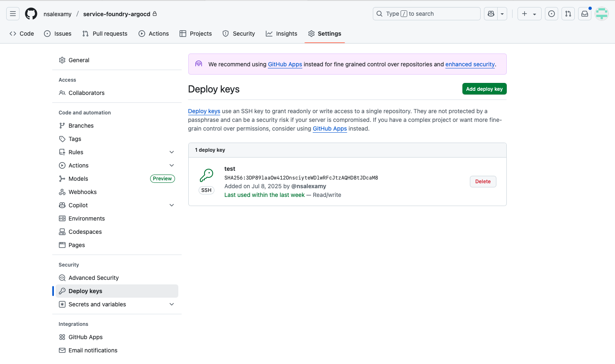Open Email notifications settings

(x=117, y=350)
